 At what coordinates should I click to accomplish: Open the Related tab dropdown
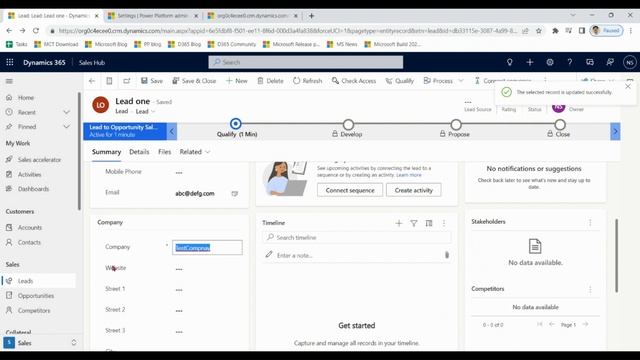195,152
